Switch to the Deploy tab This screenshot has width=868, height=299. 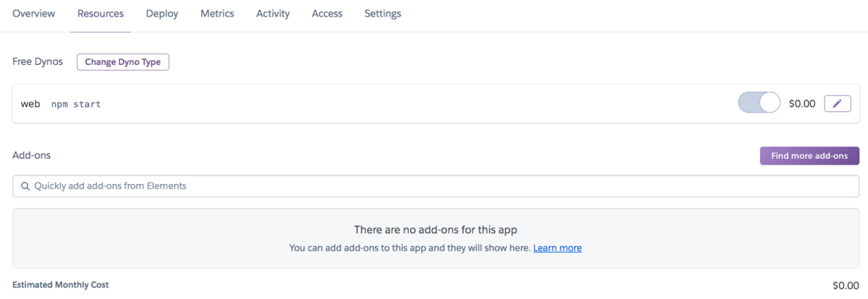(x=162, y=14)
